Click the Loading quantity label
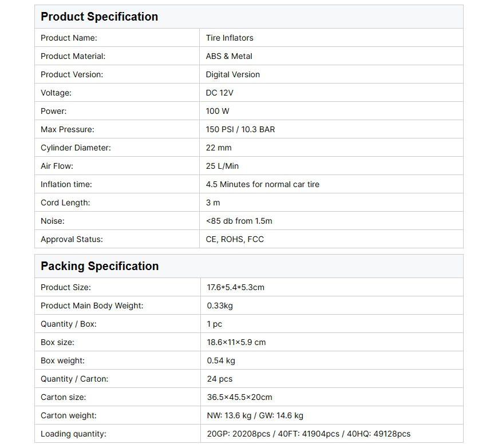Image resolution: width=502 pixels, height=448 pixels. coord(74,434)
